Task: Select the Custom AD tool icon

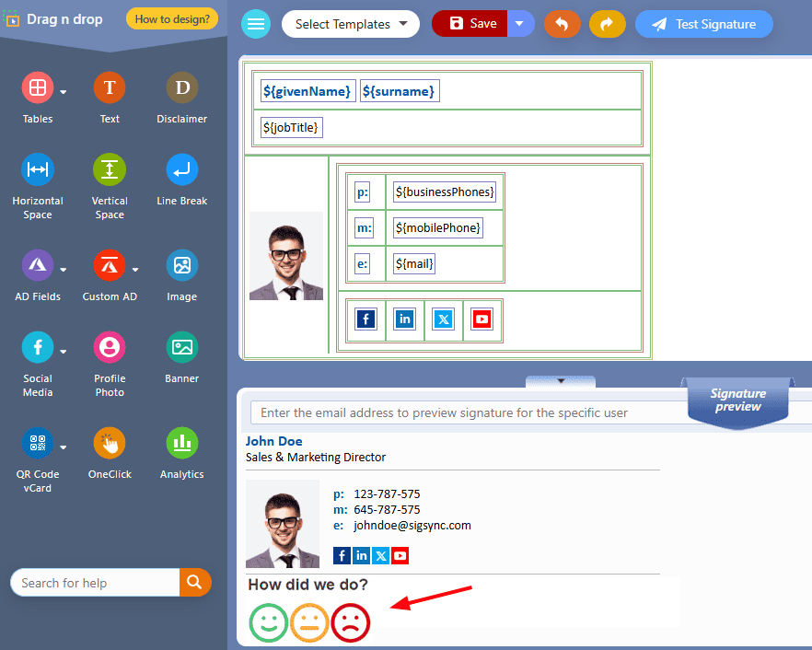Action: click(110, 265)
